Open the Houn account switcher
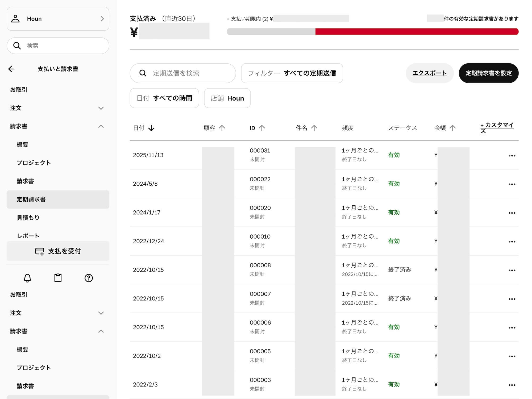 (x=58, y=19)
